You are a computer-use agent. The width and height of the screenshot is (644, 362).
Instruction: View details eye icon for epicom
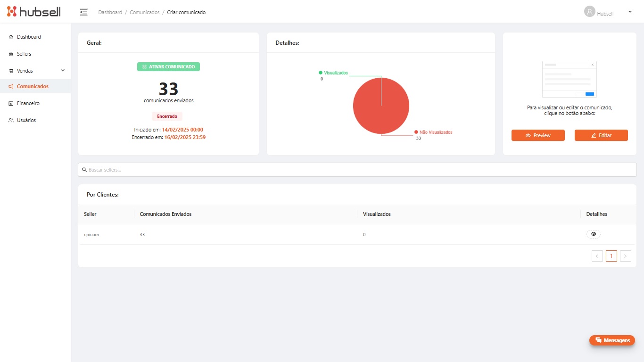(x=593, y=234)
